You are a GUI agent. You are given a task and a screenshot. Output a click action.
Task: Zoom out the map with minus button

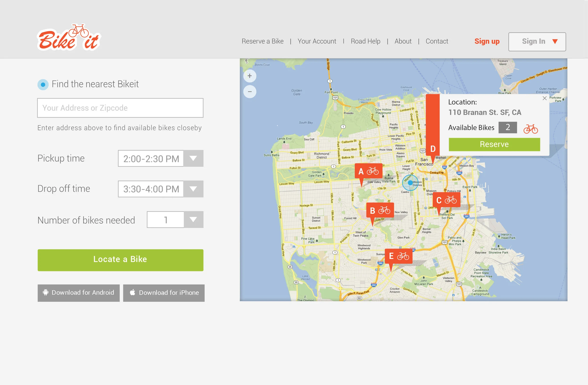coord(250,92)
